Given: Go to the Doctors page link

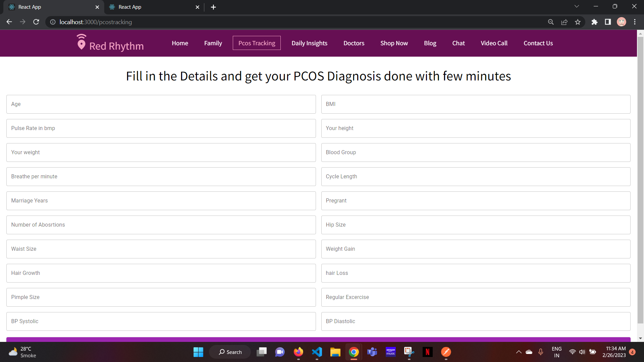Looking at the screenshot, I should [354, 43].
